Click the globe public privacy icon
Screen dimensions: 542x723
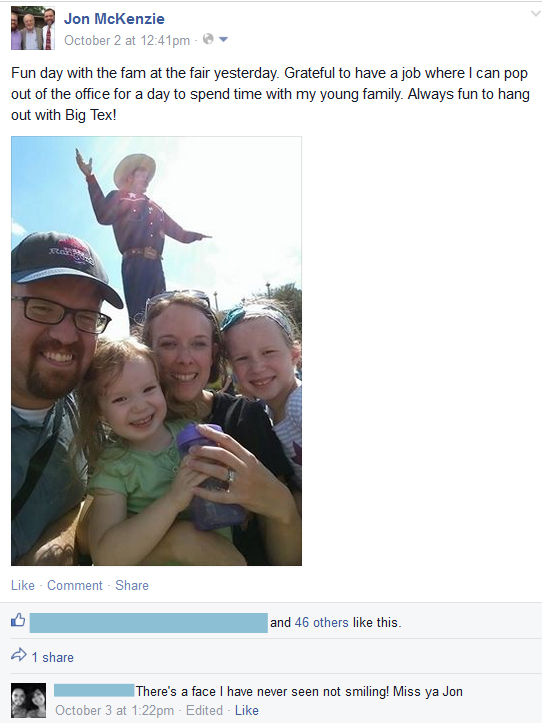208,39
